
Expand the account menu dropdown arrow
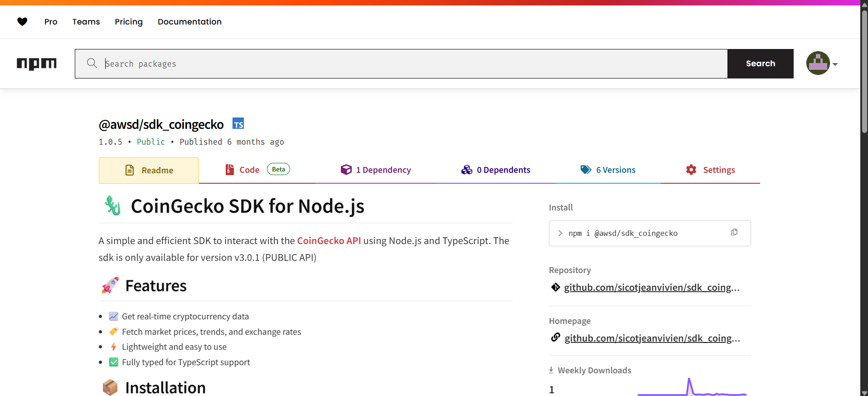[835, 64]
